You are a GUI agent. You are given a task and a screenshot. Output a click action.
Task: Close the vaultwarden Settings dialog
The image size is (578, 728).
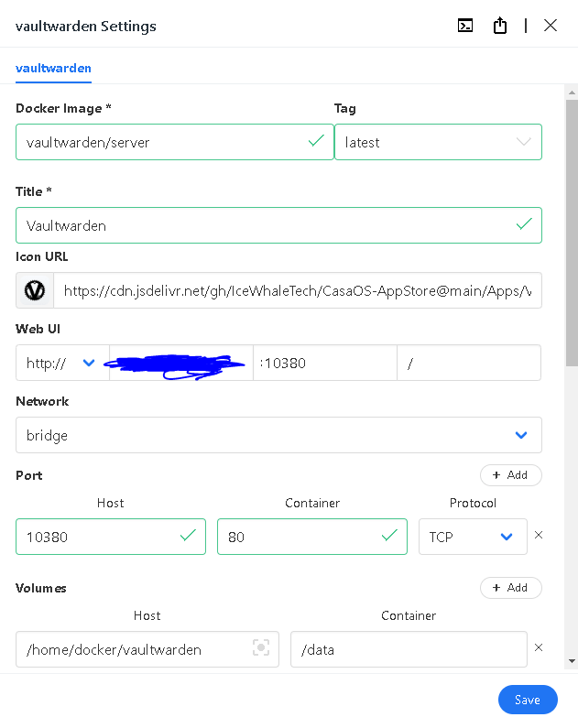pos(551,26)
